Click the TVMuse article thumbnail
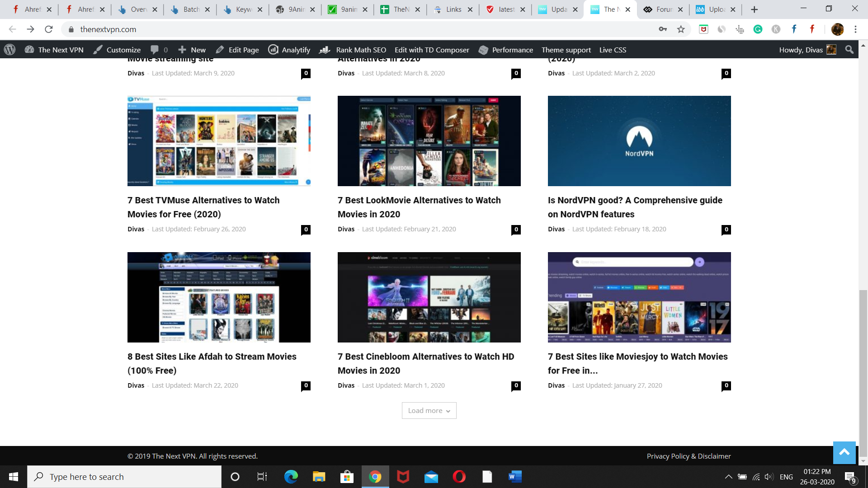 [x=219, y=141]
